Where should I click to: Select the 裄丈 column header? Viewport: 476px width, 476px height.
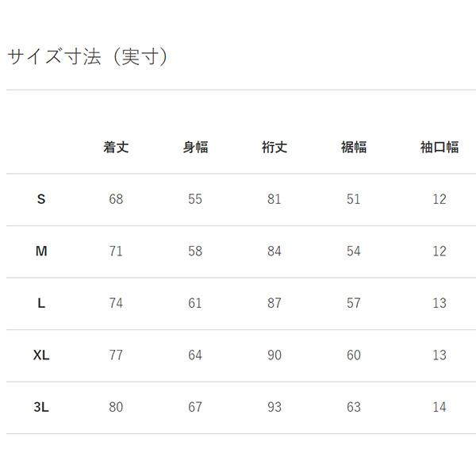274,148
